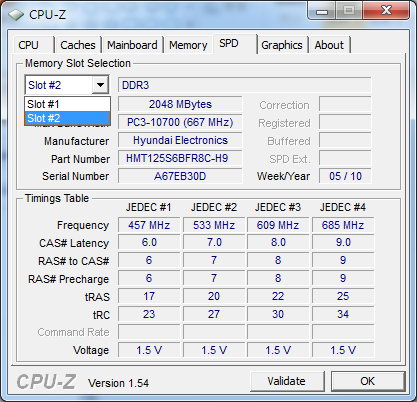The height and width of the screenshot is (402, 417).
Task: Click the DDR3 memory type field
Action: pyautogui.click(x=245, y=85)
